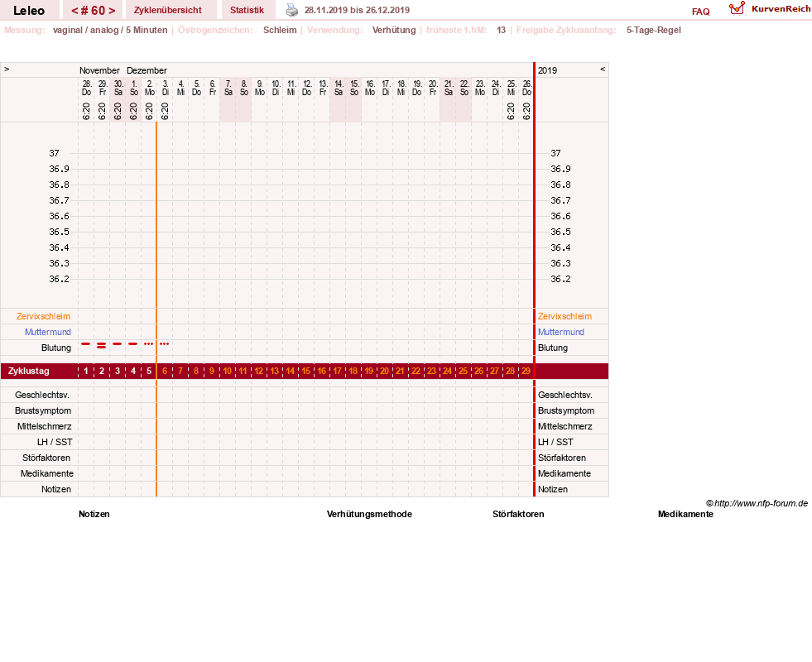812x662 pixels.
Task: Click the bottom Störfaktoren heading
Action: 518,514
